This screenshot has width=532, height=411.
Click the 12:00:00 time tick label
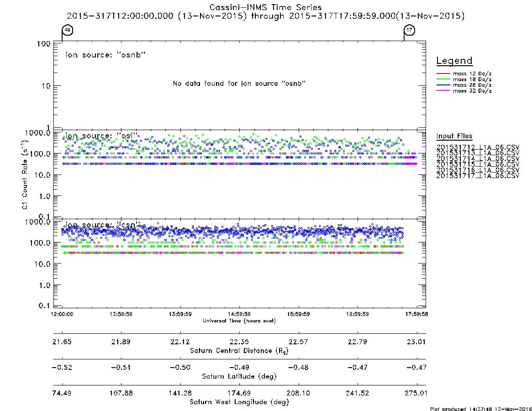point(62,314)
